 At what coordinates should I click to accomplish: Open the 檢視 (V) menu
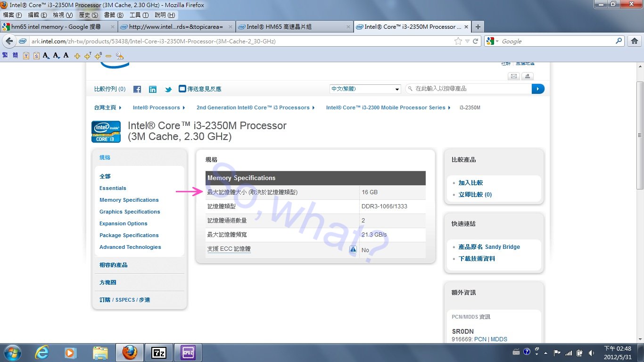[x=63, y=15]
